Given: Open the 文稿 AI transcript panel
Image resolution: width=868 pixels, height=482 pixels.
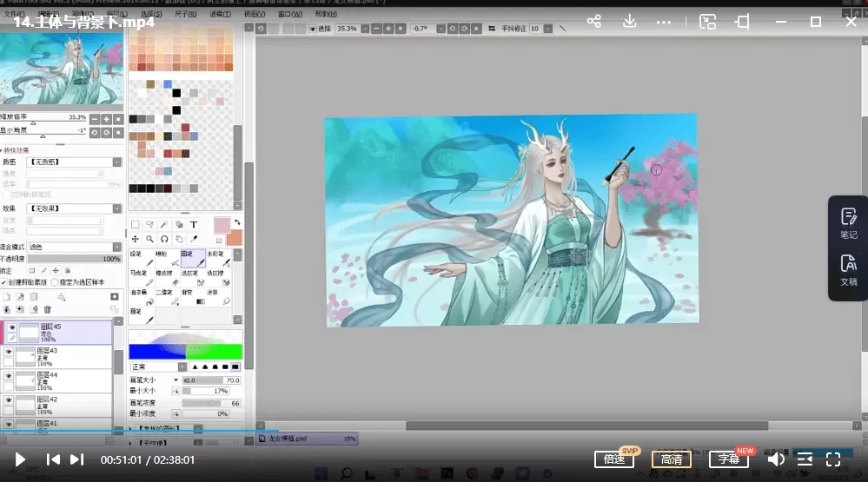Looking at the screenshot, I should (x=848, y=269).
